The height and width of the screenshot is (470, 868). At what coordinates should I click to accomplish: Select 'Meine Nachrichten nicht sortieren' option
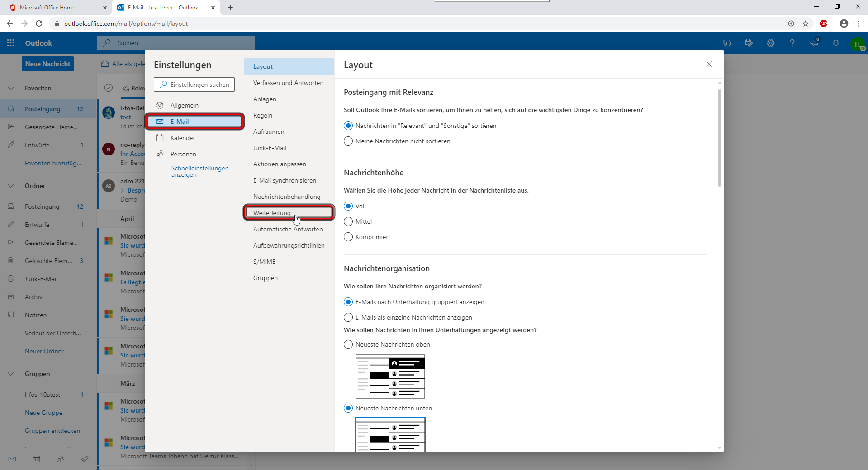348,141
